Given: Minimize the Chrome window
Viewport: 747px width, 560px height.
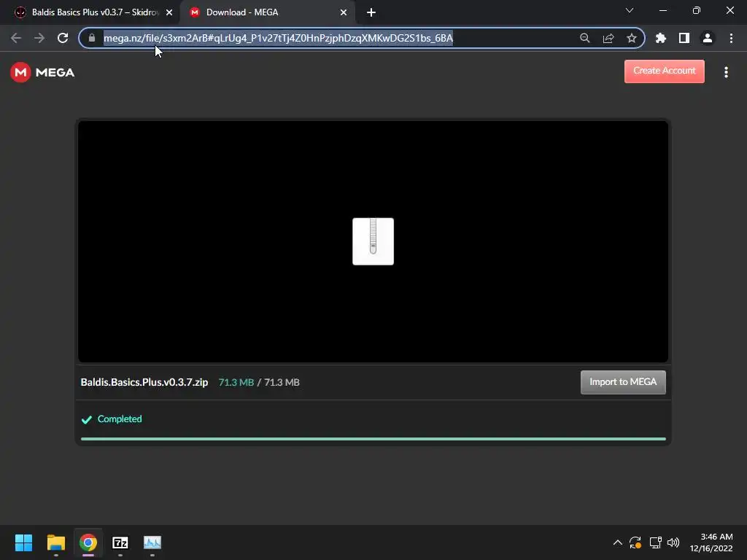Looking at the screenshot, I should point(663,10).
